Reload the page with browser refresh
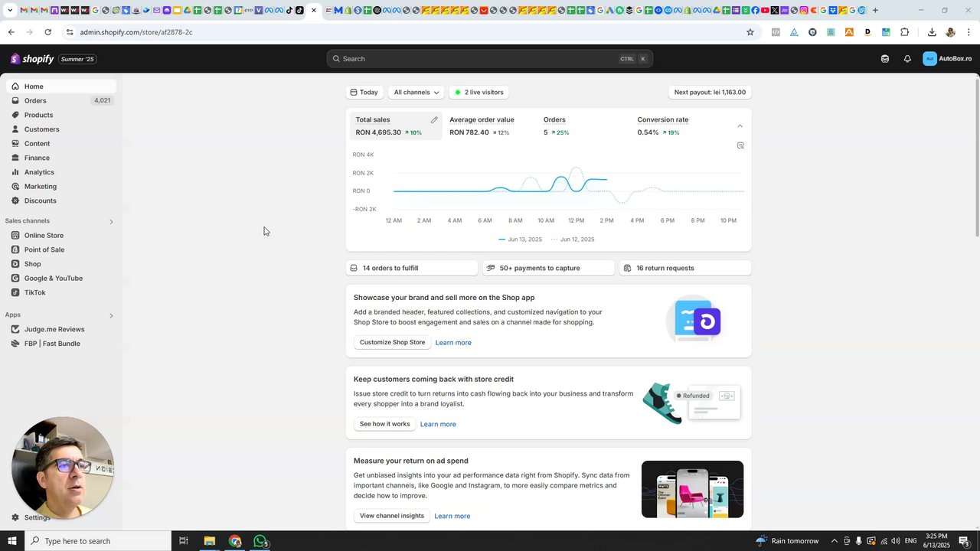The height and width of the screenshot is (551, 980). (47, 32)
